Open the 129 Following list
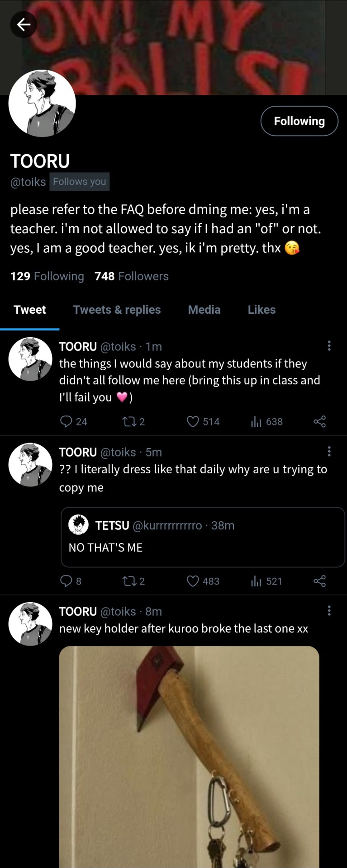The image size is (347, 868). pyautogui.click(x=47, y=276)
